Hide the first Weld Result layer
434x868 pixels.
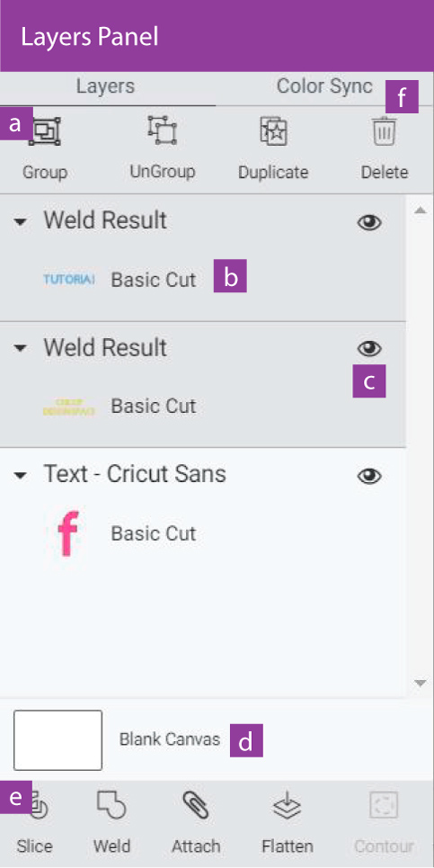click(370, 222)
